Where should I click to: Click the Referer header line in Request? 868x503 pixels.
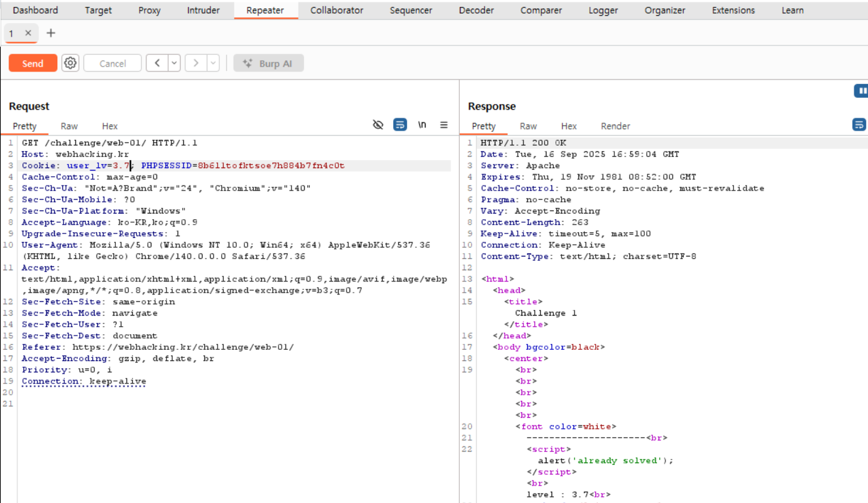(x=158, y=347)
